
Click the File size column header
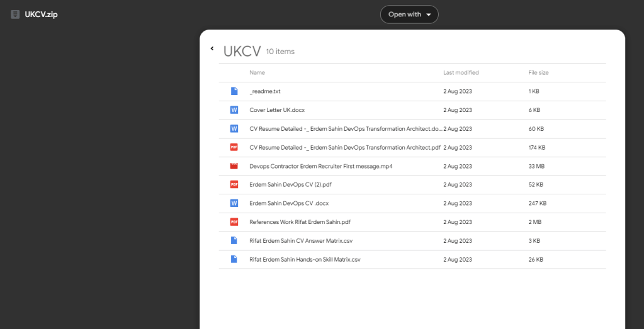[x=538, y=72]
